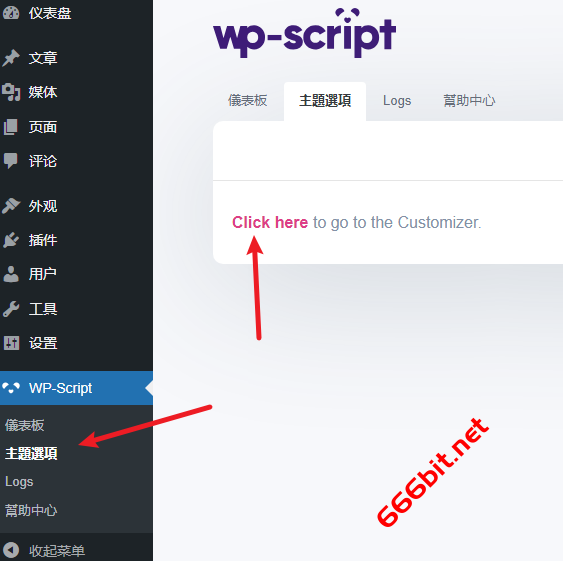Viewport: 563px width, 561px height.
Task: Click the wp-script logo at the top
Action: pos(304,33)
